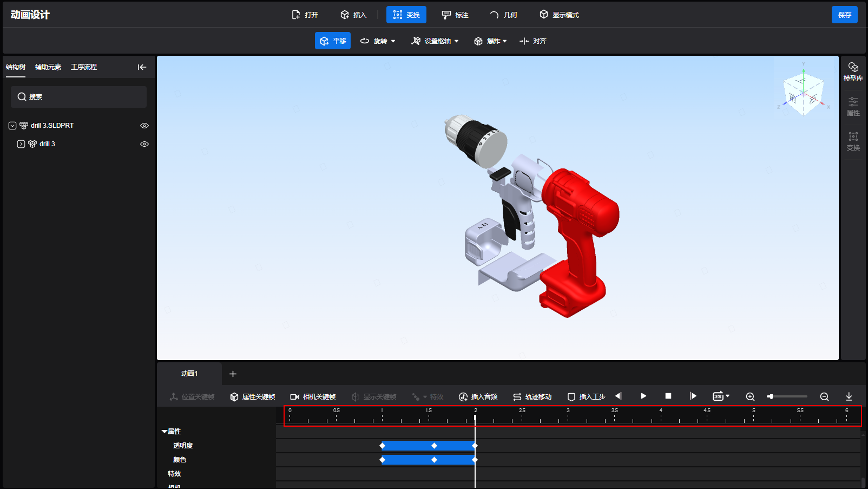Jump to the next frame
Image resolution: width=868 pixels, height=489 pixels.
point(693,396)
